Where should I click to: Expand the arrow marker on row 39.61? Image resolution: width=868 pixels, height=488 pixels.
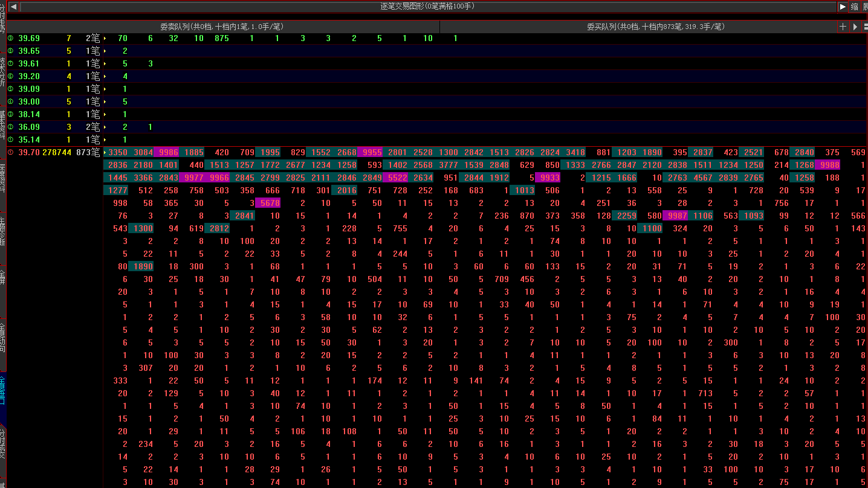point(105,63)
